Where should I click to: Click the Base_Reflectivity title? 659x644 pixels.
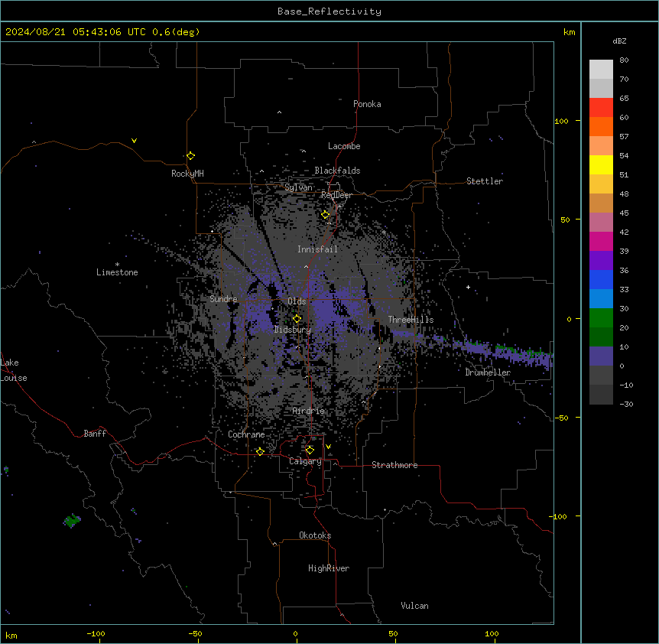tap(329, 11)
